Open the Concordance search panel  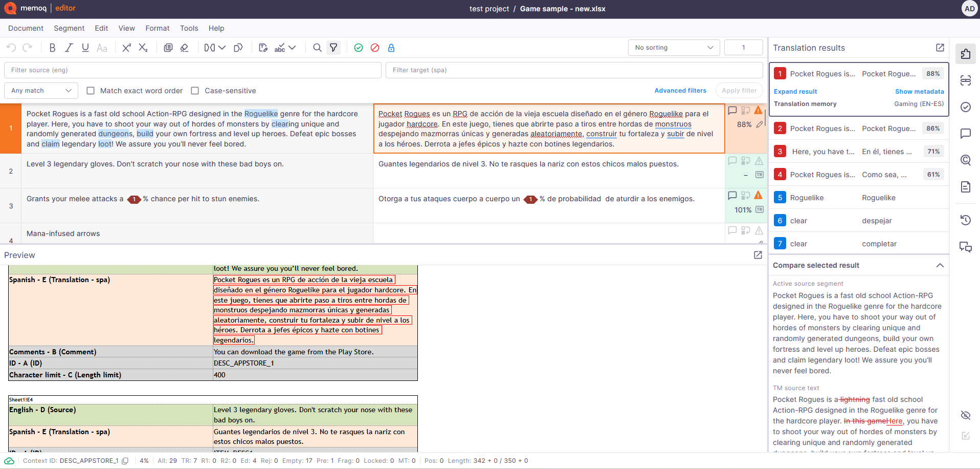click(966, 160)
